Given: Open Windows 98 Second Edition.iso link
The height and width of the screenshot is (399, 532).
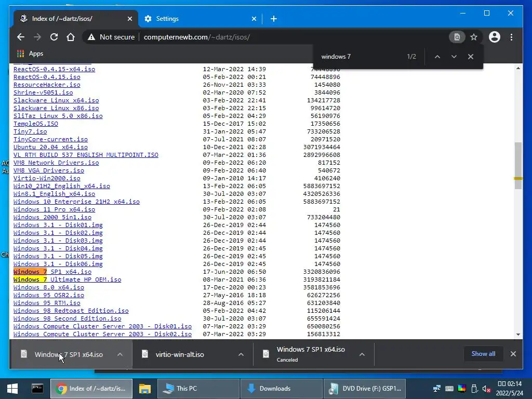Looking at the screenshot, I should point(67,318).
